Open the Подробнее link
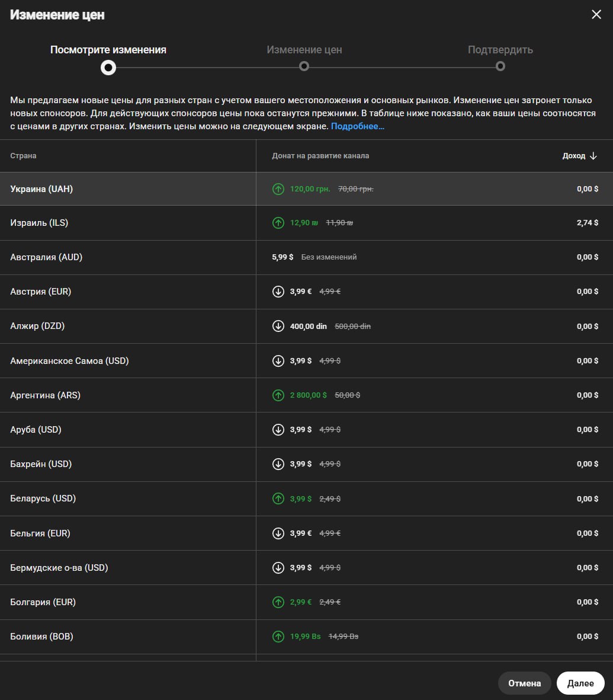The height and width of the screenshot is (700, 613). pos(357,126)
